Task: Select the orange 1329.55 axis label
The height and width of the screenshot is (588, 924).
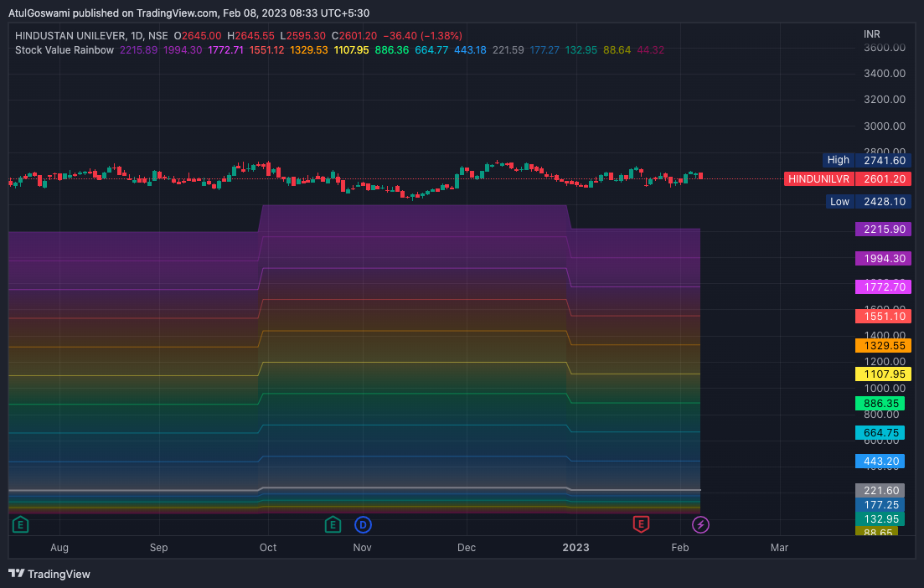Action: tap(883, 345)
